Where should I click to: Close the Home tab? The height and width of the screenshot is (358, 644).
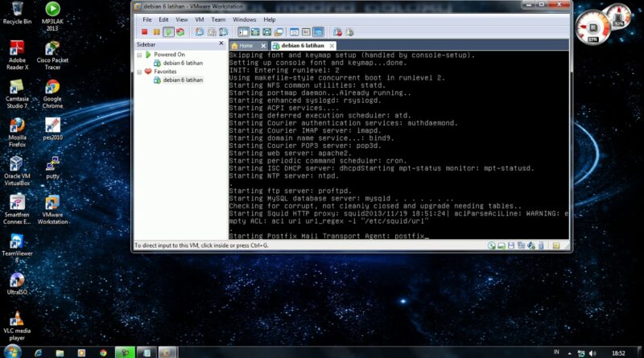[x=263, y=46]
